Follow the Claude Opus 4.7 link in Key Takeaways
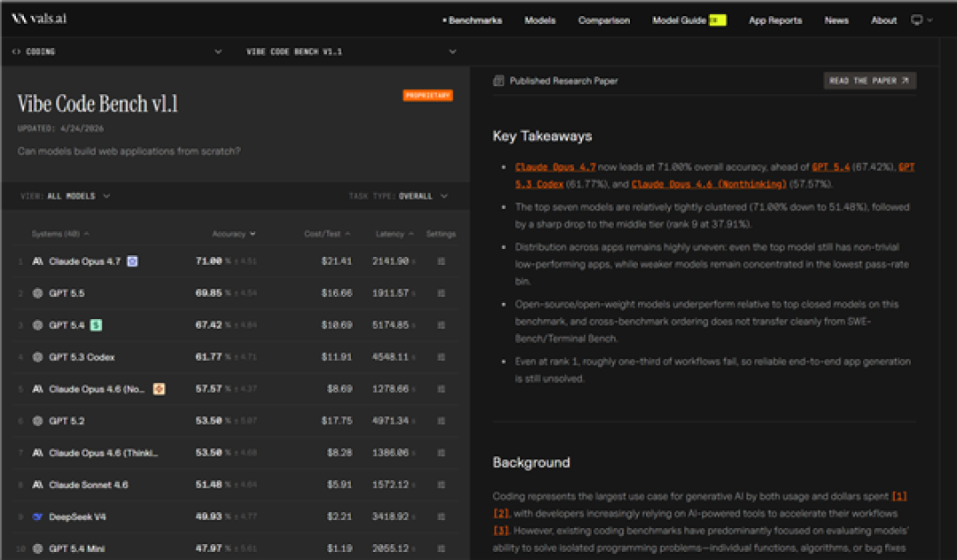957x560 pixels. coord(556,167)
